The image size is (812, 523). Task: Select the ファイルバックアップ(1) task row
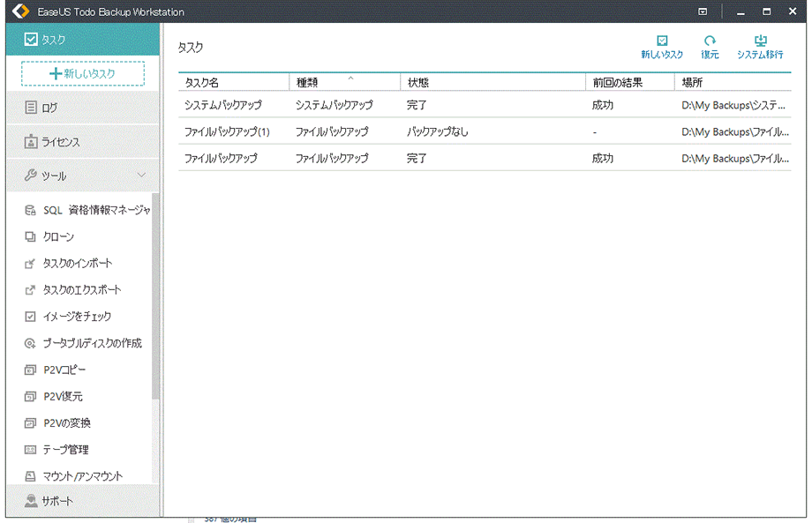(485, 131)
